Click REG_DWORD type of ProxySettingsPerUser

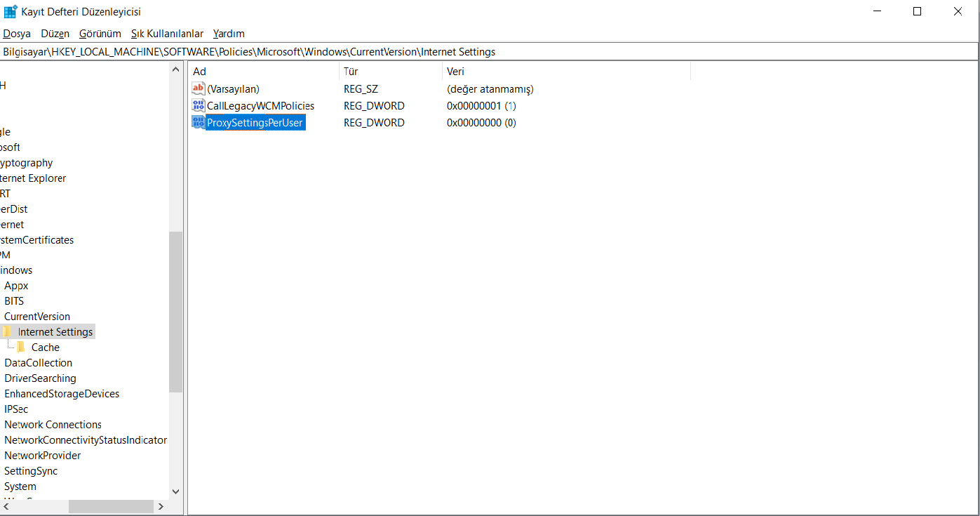[374, 123]
